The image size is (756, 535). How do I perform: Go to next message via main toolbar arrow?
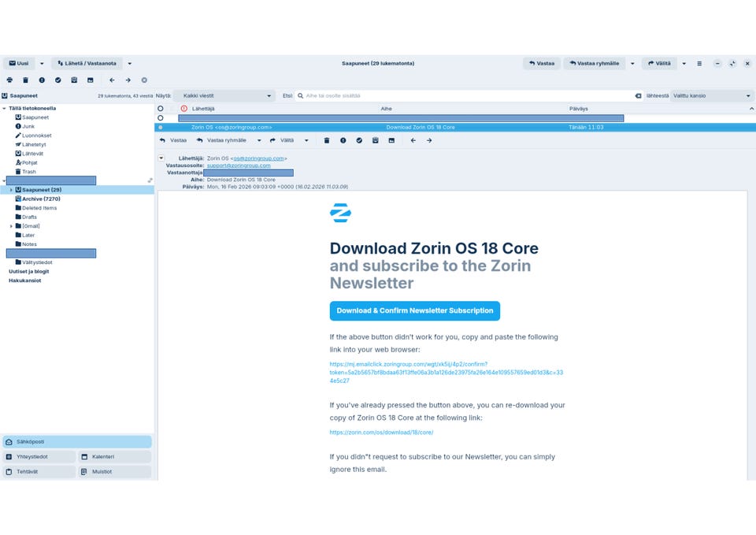[x=128, y=80]
